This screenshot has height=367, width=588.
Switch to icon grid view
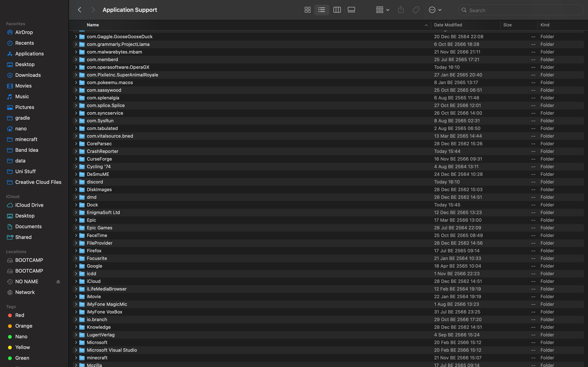coord(307,10)
